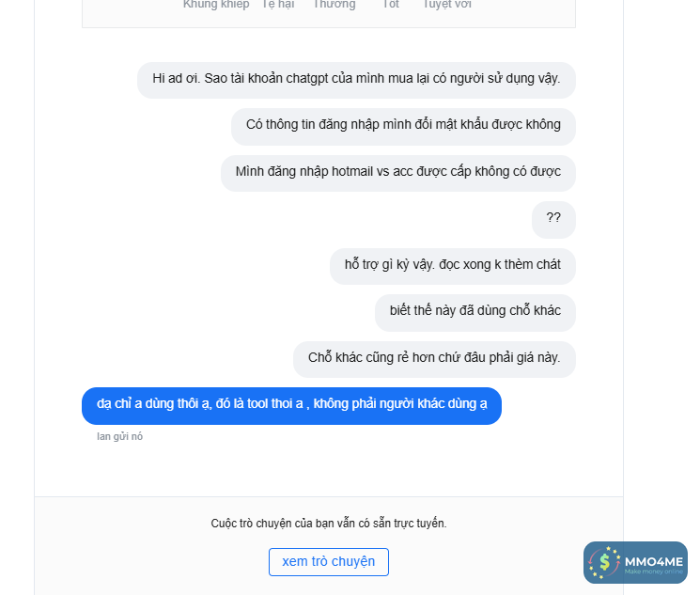Screen dimensions: 700x595
Task: Choose the 'Tuyệt vời' rating option
Action: point(447,5)
